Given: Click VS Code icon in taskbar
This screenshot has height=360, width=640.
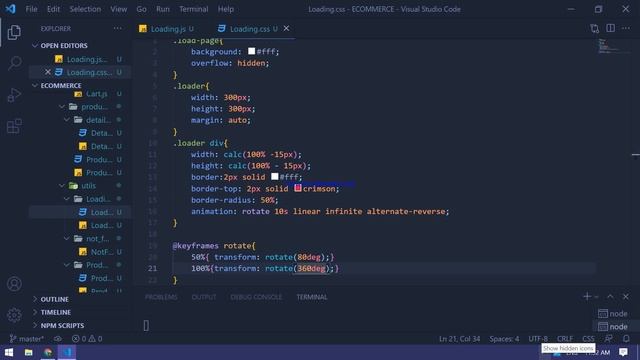Looking at the screenshot, I should [67, 352].
